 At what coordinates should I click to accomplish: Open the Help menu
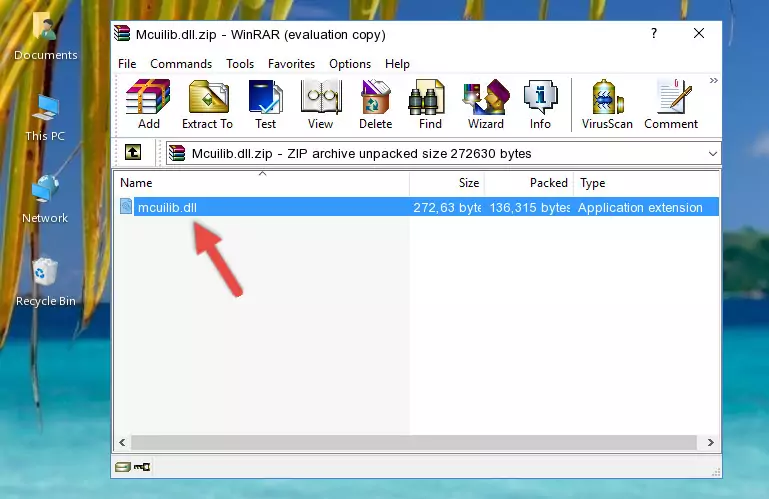[397, 64]
